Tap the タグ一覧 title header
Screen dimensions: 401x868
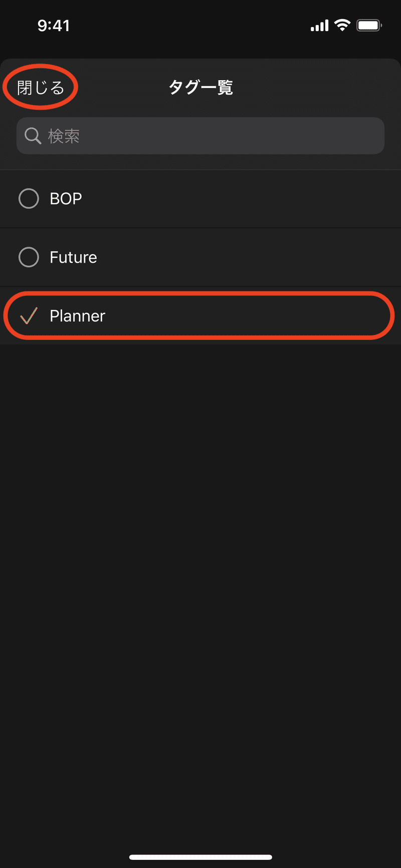point(200,88)
